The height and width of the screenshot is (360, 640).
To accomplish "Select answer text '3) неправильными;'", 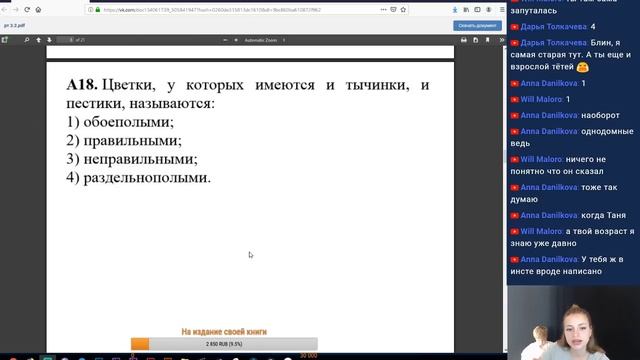I will pyautogui.click(x=132, y=159).
